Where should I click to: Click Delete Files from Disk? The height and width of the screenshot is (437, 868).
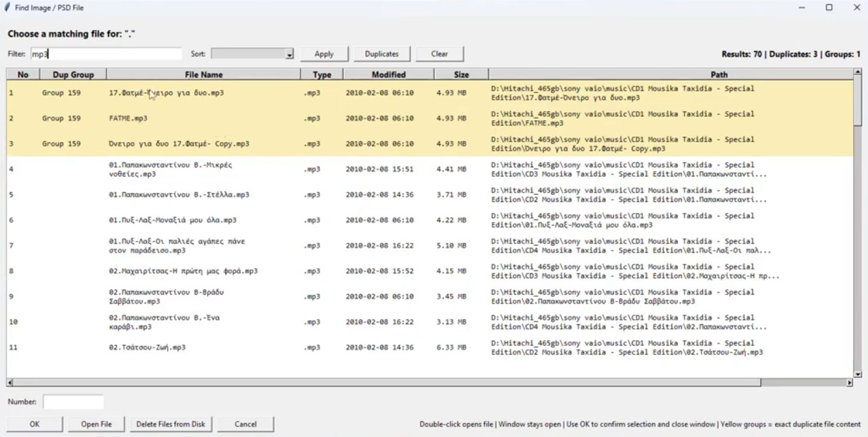click(170, 424)
